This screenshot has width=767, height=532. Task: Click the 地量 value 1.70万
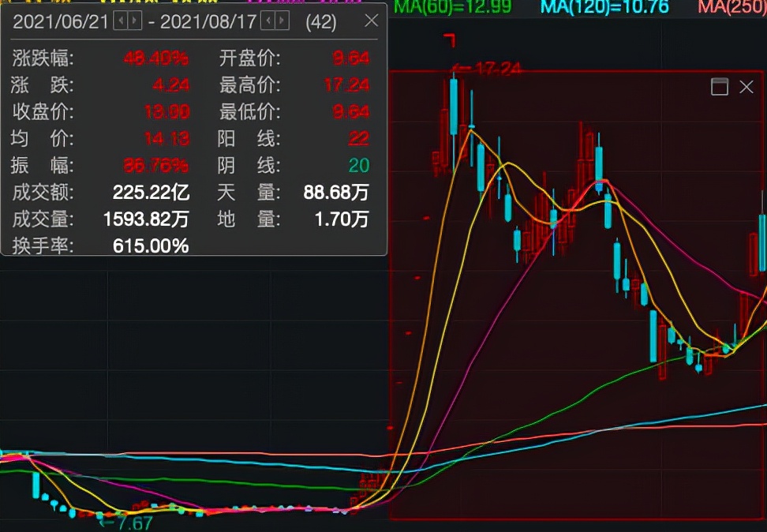pyautogui.click(x=342, y=219)
